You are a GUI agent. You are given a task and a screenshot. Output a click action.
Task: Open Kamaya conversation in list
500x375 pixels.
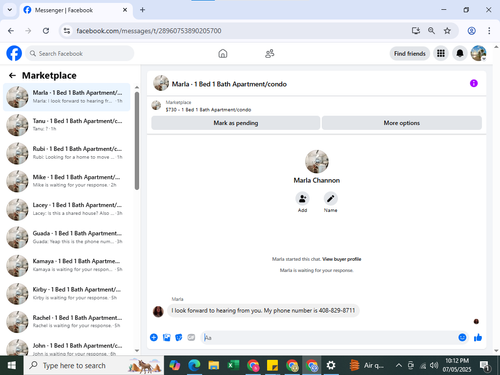(x=67, y=266)
